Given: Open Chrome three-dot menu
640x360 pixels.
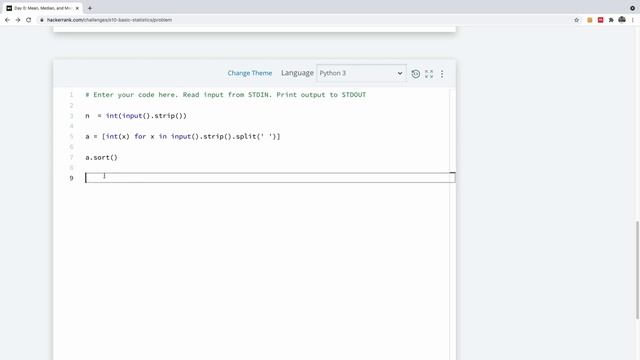Looking at the screenshot, I should click(x=633, y=20).
